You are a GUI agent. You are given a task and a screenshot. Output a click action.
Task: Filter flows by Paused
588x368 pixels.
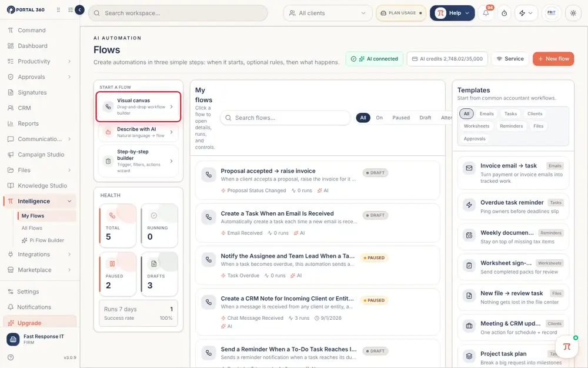[401, 118]
